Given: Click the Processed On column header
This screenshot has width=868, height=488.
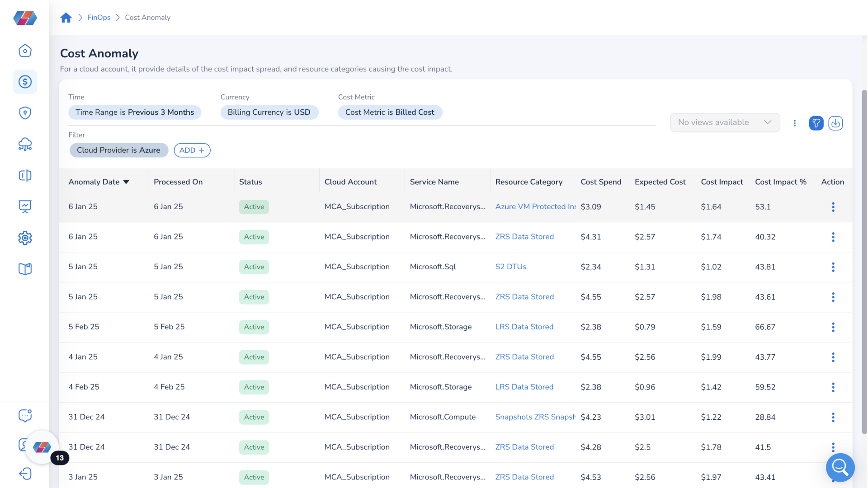Looking at the screenshot, I should coord(178,182).
